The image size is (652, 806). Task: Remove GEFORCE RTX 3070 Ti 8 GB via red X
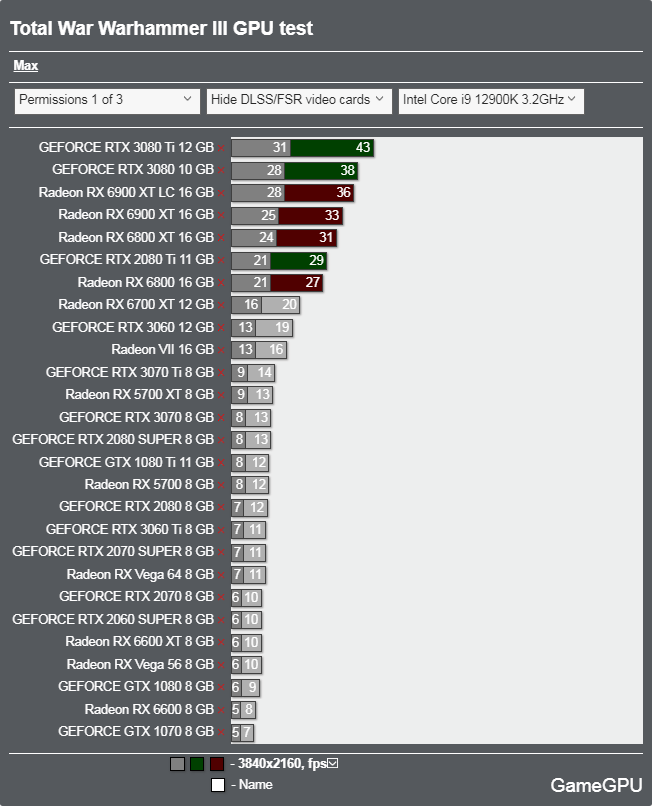coord(221,373)
